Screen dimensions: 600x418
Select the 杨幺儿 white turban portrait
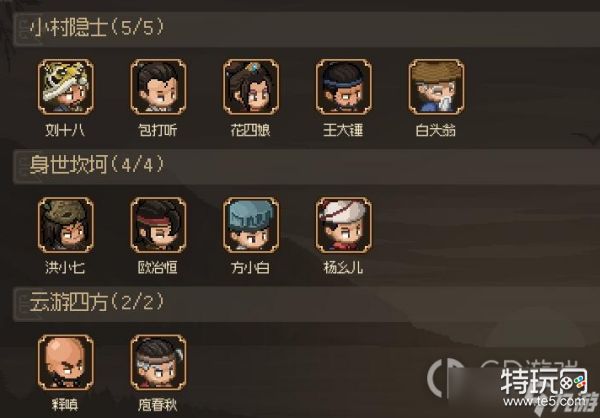344,225
